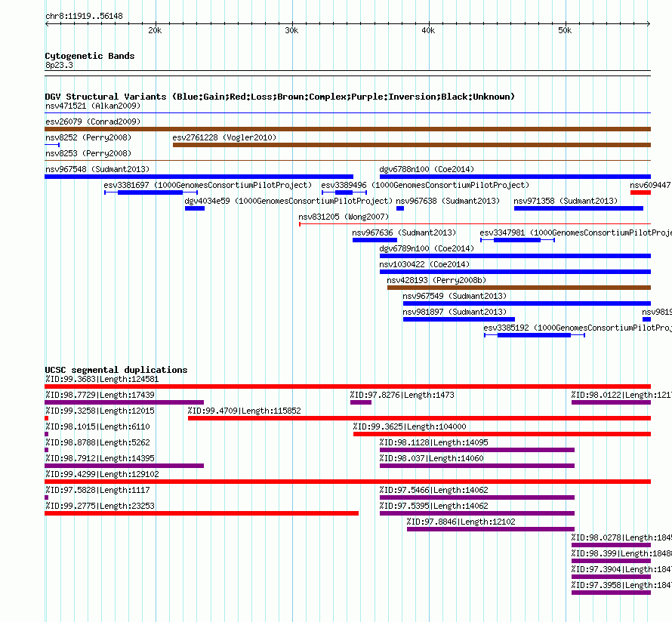The width and height of the screenshot is (672, 622).
Task: Click duplication %ID:98.8788|Length:5262 label
Action: coord(97,442)
